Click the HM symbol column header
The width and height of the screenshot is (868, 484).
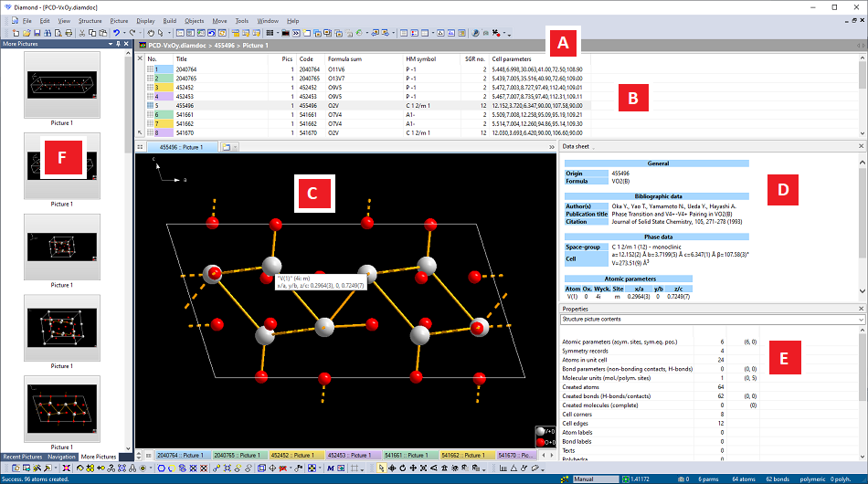pos(421,58)
